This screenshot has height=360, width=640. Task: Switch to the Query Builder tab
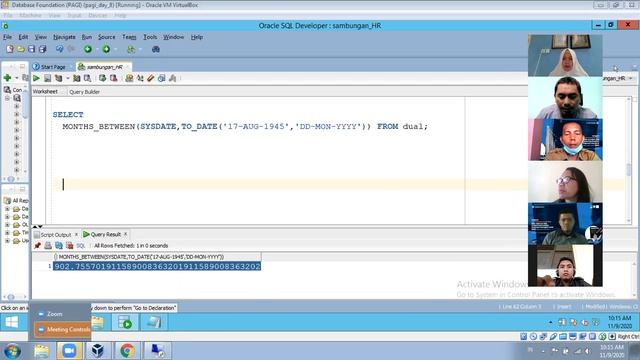pyautogui.click(x=84, y=92)
